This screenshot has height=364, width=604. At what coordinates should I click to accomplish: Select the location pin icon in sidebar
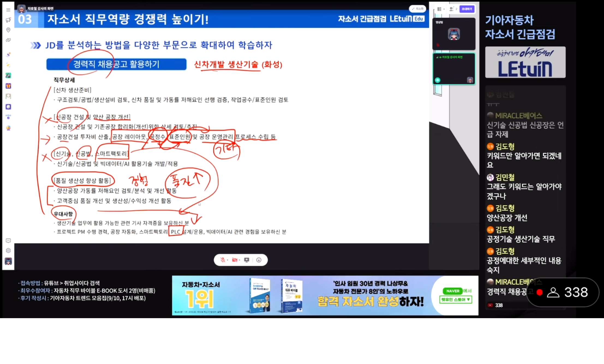point(8,30)
